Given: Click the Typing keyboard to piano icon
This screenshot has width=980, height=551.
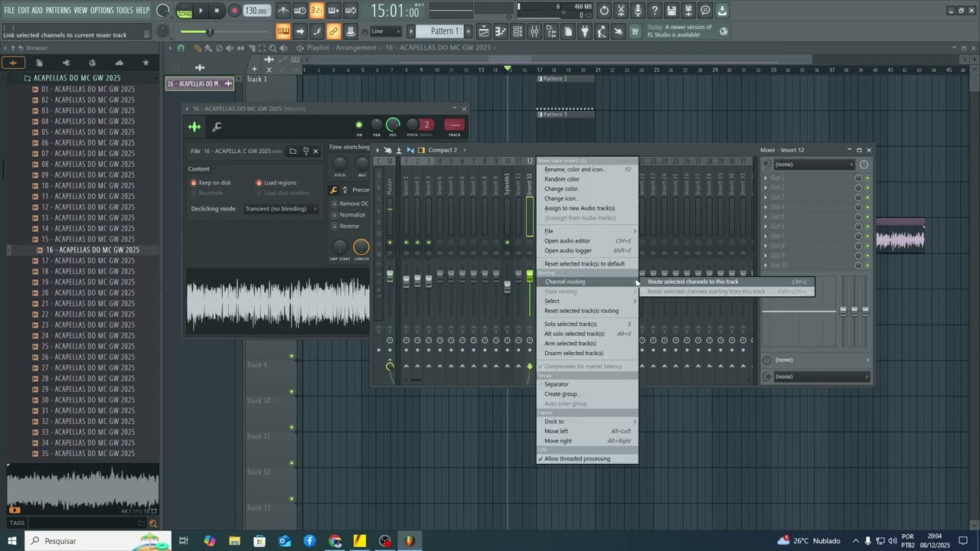Looking at the screenshot, I should 283,31.
